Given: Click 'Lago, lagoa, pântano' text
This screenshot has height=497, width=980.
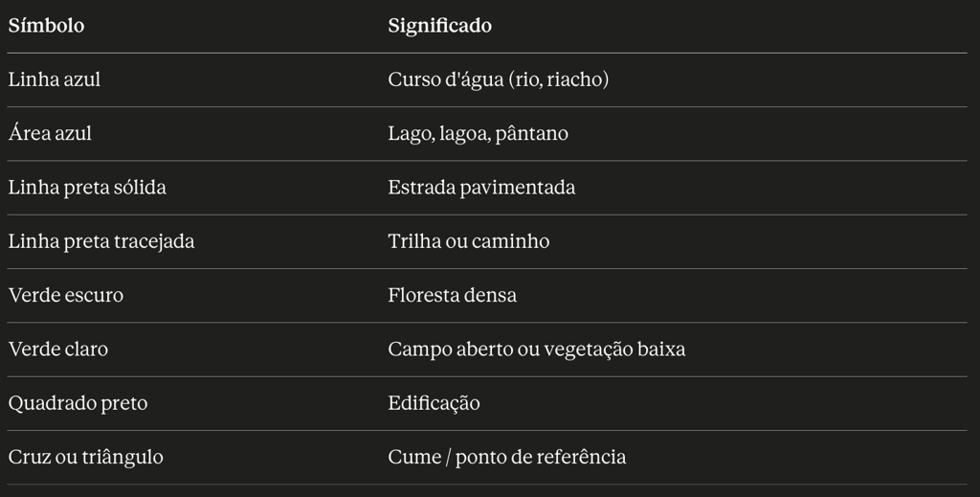Looking at the screenshot, I should click(478, 133).
